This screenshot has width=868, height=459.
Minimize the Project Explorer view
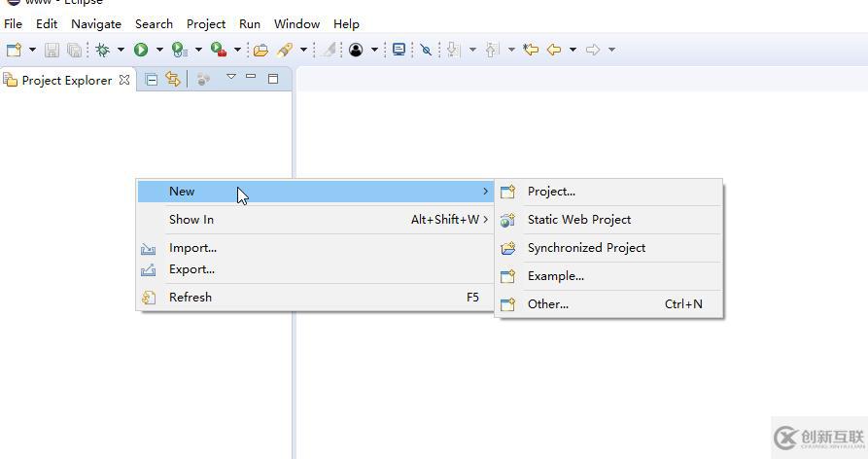click(251, 77)
